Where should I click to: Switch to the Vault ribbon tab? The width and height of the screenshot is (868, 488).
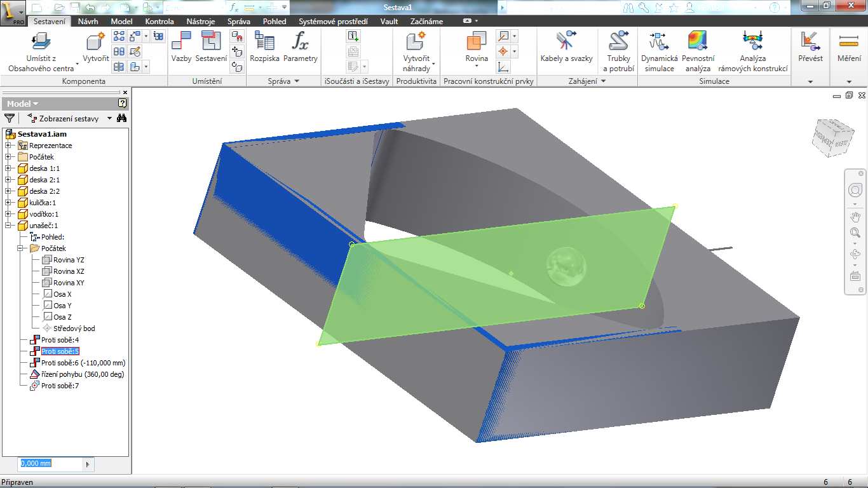click(x=389, y=21)
